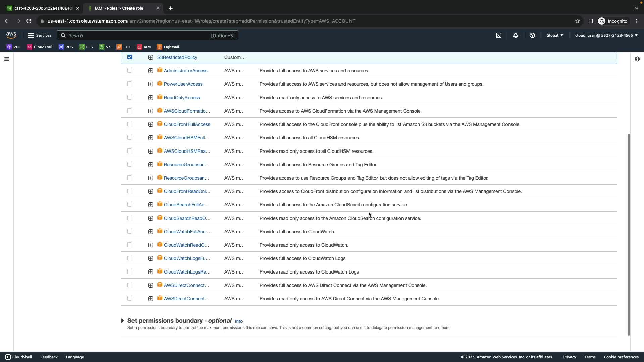The width and height of the screenshot is (644, 362).
Task: Open the notifications bell icon
Action: pos(516,35)
